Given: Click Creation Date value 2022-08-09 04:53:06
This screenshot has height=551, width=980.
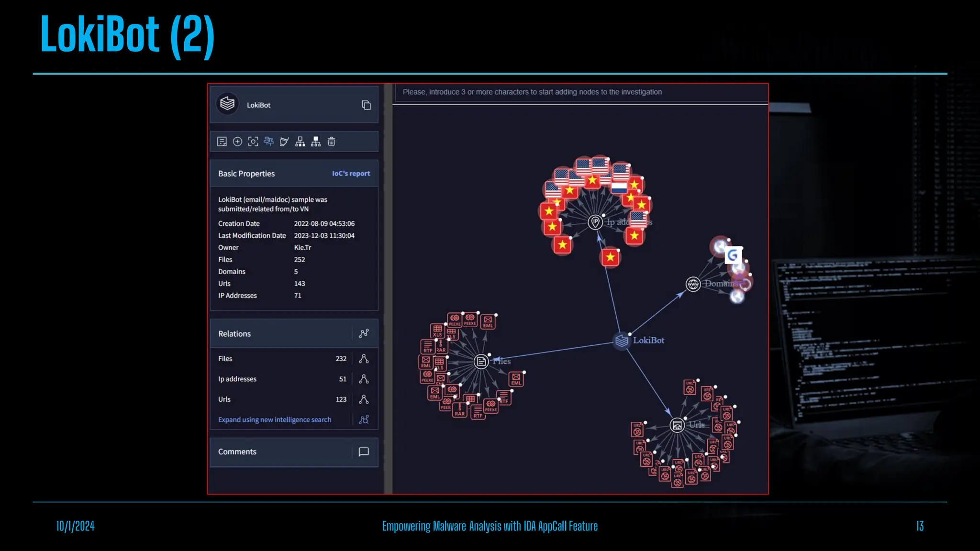Looking at the screenshot, I should [324, 223].
